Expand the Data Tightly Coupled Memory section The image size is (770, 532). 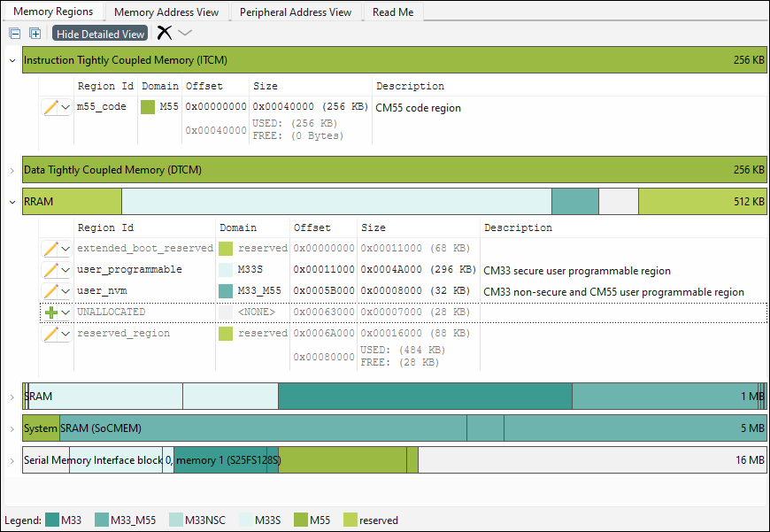pos(12,170)
